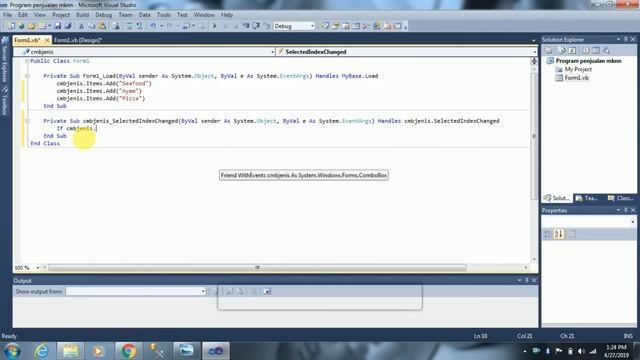Viewport: 640px width, 360px height.
Task: Switch to the Form1.vb code tab
Action: click(x=27, y=40)
